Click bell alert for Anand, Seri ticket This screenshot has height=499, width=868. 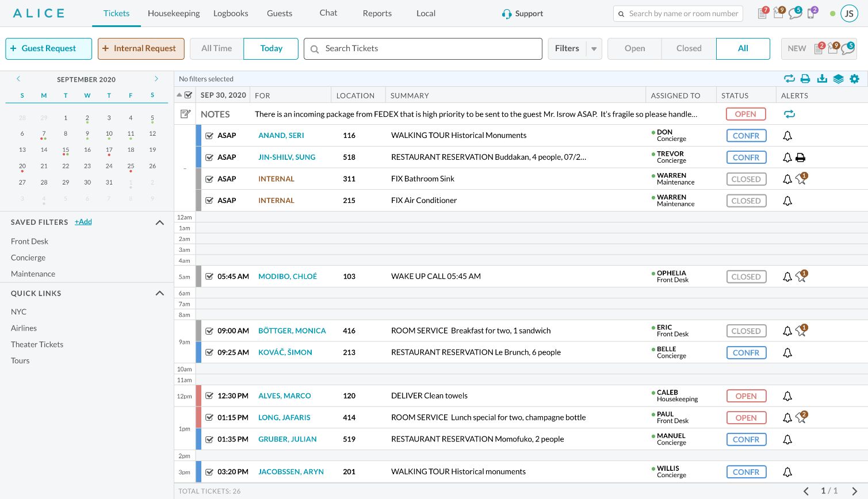coord(787,136)
